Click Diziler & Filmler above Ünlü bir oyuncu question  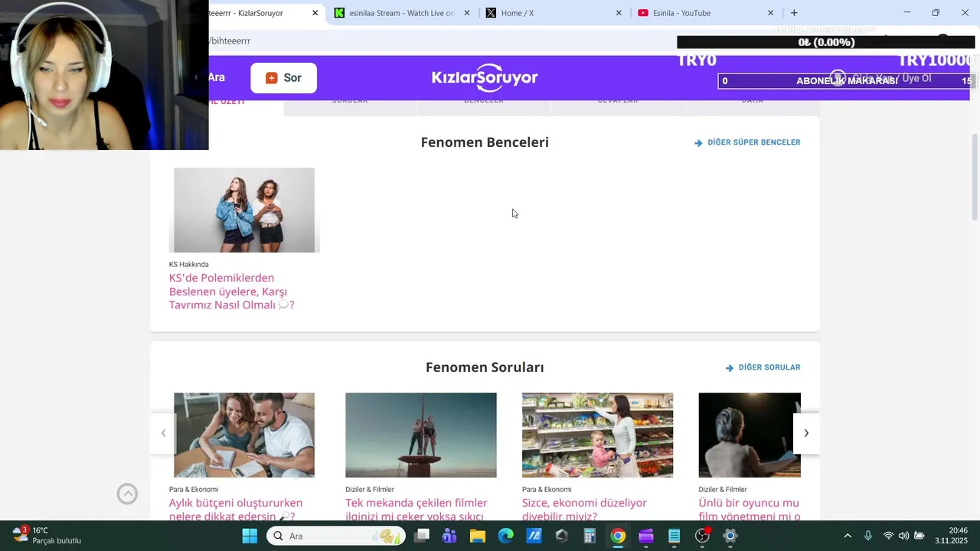(x=723, y=490)
